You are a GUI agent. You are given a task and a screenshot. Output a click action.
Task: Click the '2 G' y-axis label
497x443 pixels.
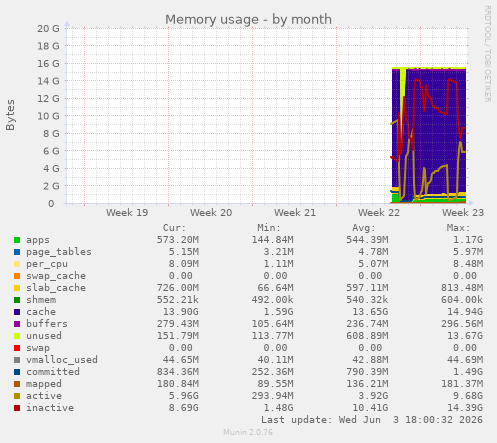pos(51,186)
